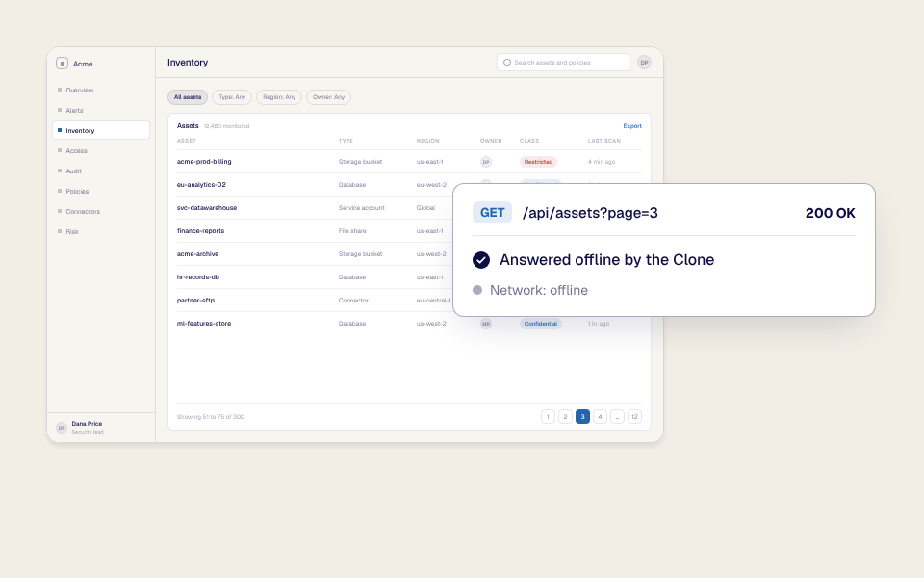Go to page 4 of assets
Viewport: 924px width, 578px height.
click(600, 416)
